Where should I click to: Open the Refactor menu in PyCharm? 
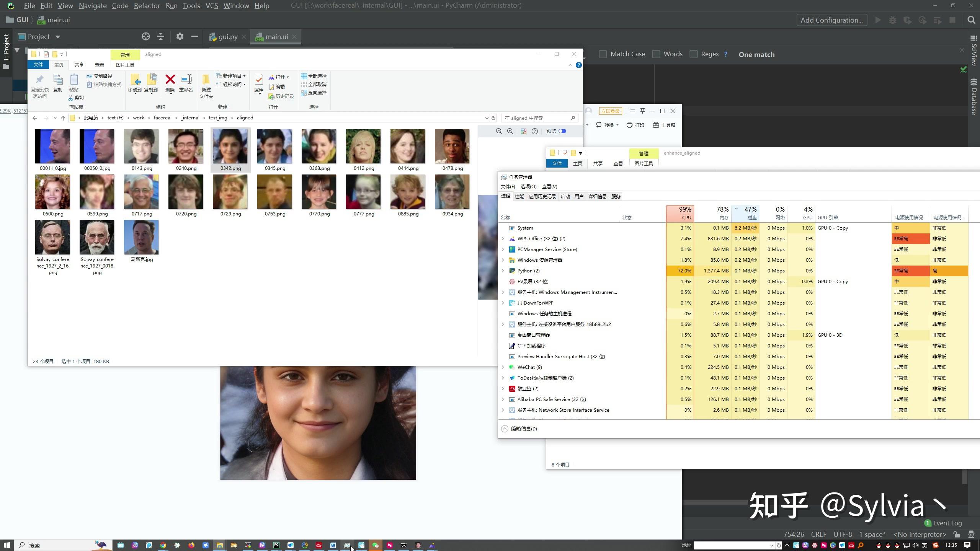[x=147, y=6]
